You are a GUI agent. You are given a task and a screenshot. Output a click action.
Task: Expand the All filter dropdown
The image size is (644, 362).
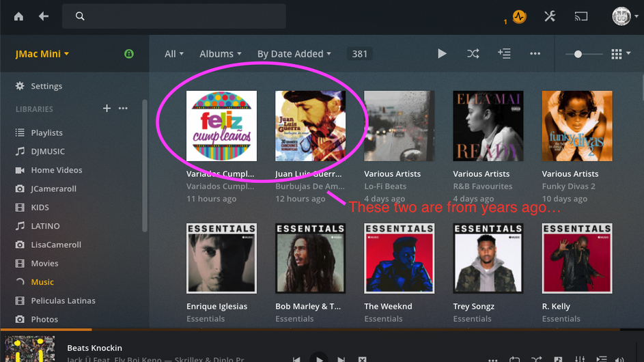tap(174, 54)
